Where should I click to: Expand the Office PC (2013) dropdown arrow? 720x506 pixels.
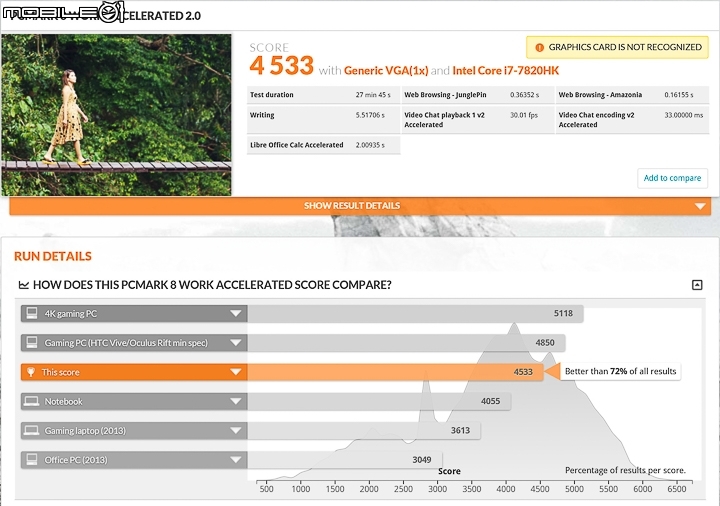click(236, 460)
